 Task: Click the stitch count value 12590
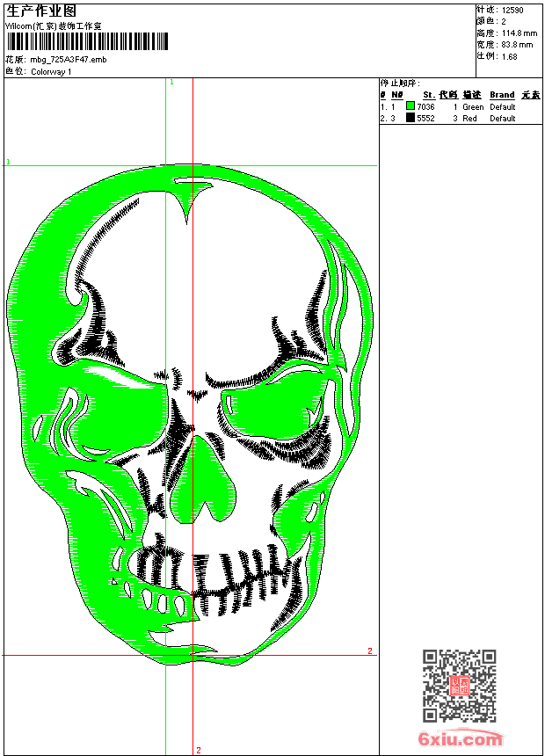513,10
